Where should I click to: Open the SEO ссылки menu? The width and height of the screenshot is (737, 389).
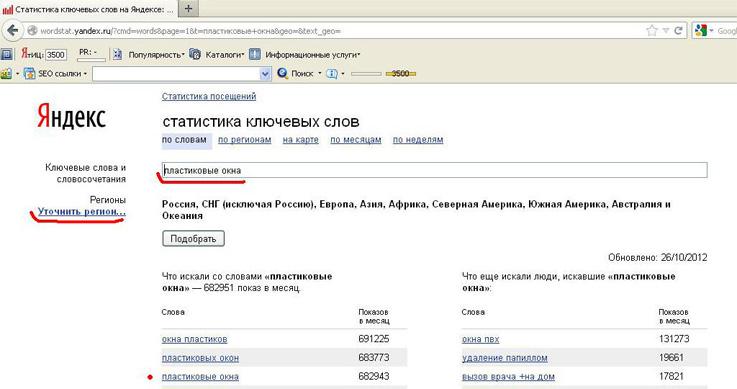tap(62, 74)
